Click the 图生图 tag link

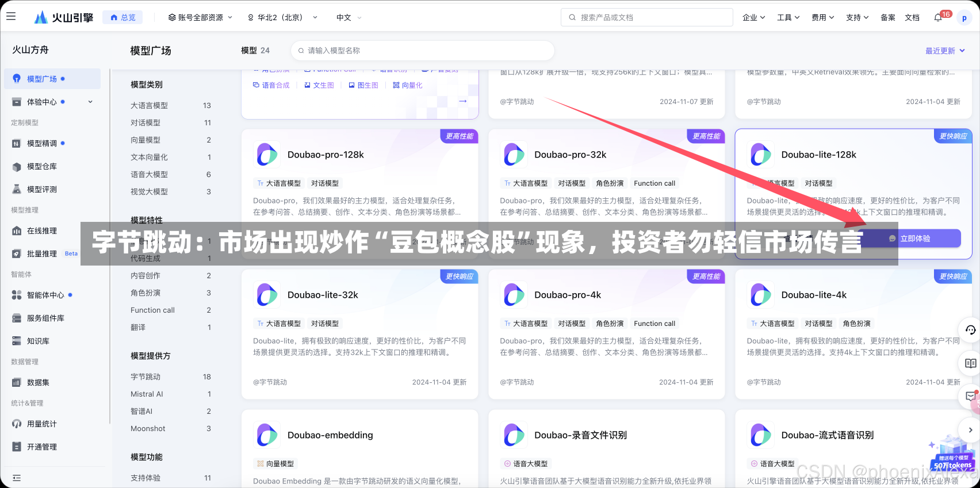point(363,85)
